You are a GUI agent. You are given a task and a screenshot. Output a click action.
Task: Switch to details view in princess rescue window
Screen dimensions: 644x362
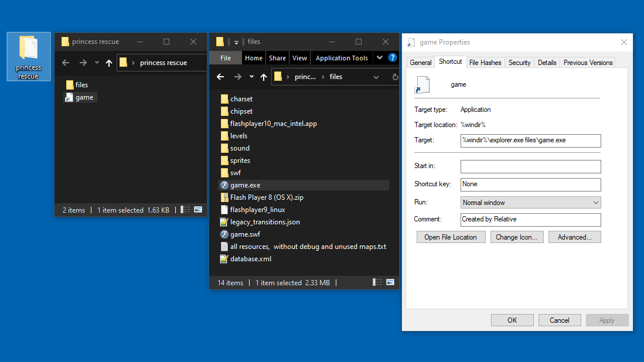click(x=186, y=210)
